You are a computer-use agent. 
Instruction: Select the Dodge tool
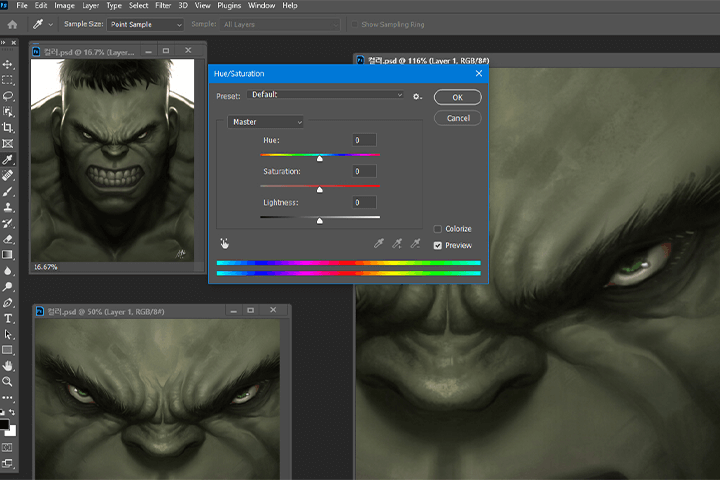(8, 287)
